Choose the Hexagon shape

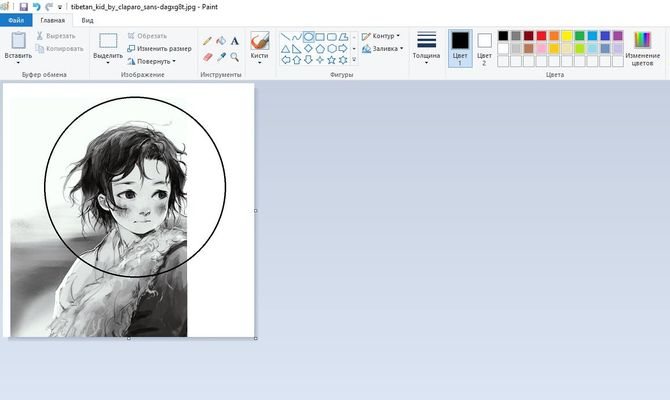pyautogui.click(x=332, y=49)
